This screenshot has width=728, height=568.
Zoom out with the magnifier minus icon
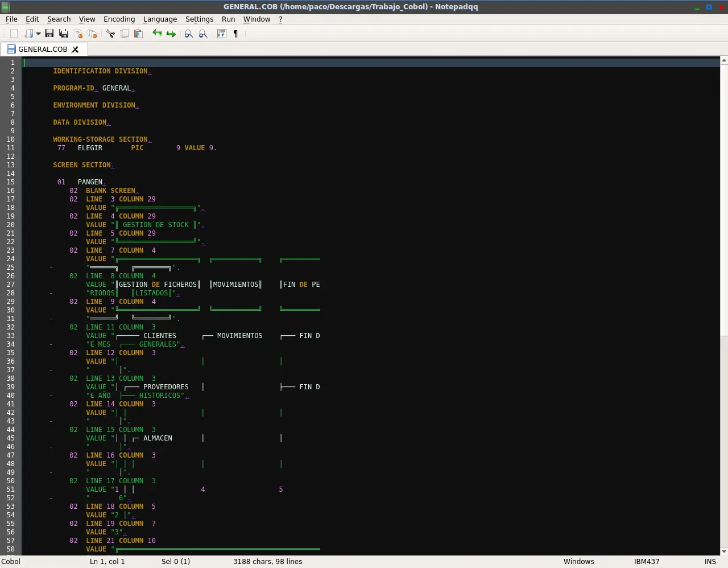(203, 34)
